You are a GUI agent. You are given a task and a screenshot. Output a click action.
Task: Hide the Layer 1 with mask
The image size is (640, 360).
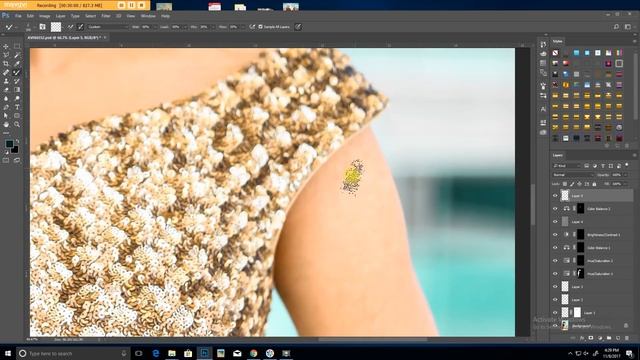coord(555,313)
